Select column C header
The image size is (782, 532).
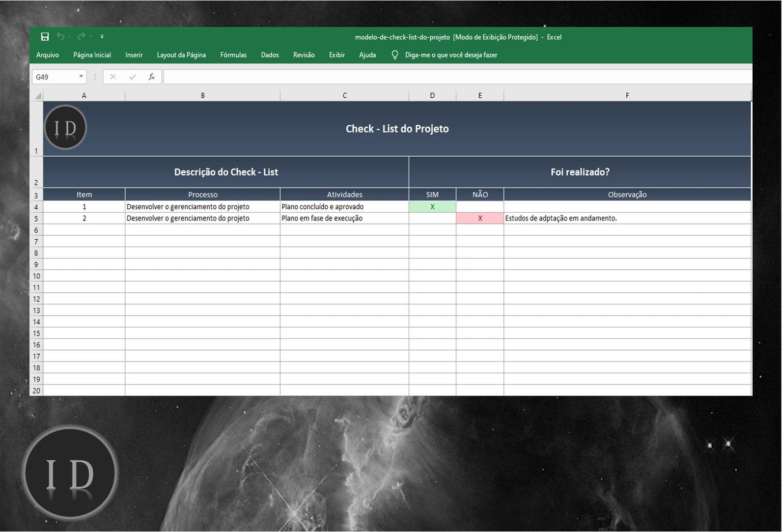[x=344, y=96]
